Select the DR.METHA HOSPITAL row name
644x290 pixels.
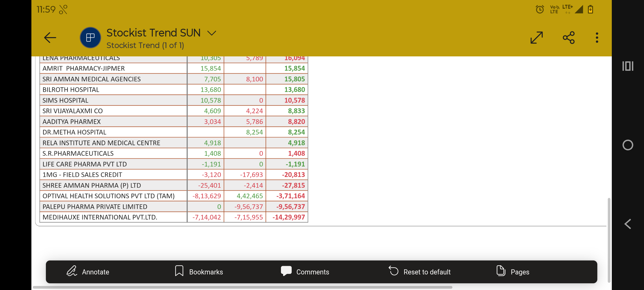pyautogui.click(x=74, y=132)
